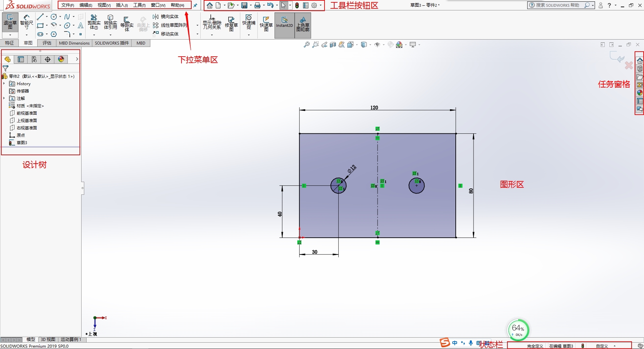Switch to the 3D 视图 bottom tab

pos(48,340)
